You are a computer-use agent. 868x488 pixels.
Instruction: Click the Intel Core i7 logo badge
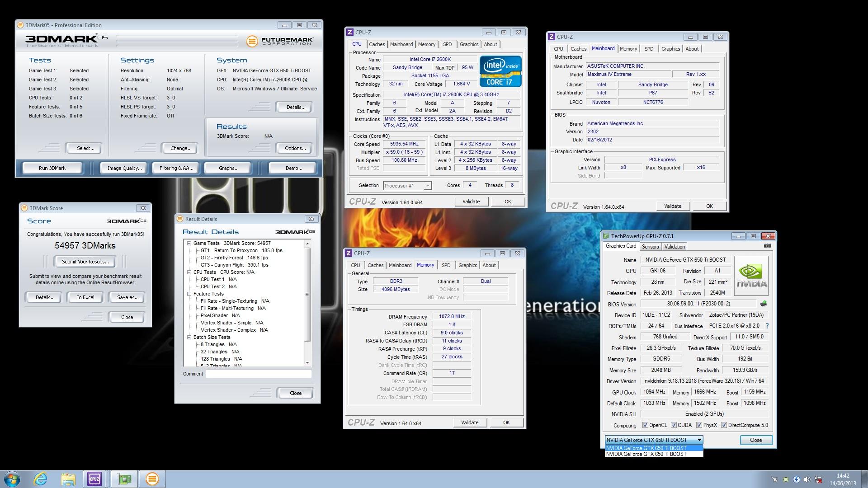coord(500,71)
